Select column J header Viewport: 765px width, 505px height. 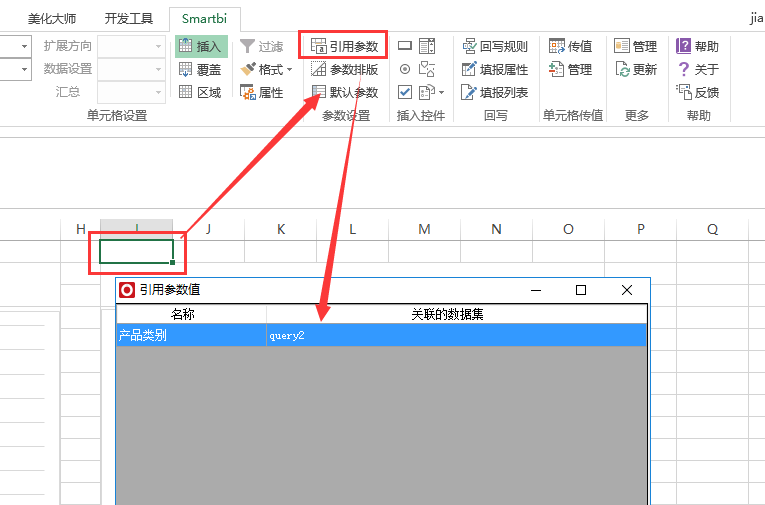(209, 229)
